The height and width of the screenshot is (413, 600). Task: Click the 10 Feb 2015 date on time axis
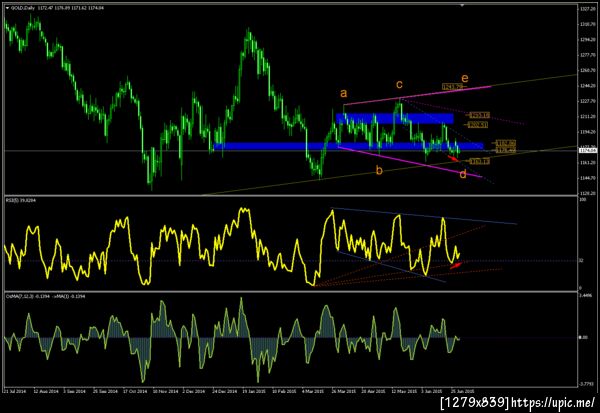284,392
